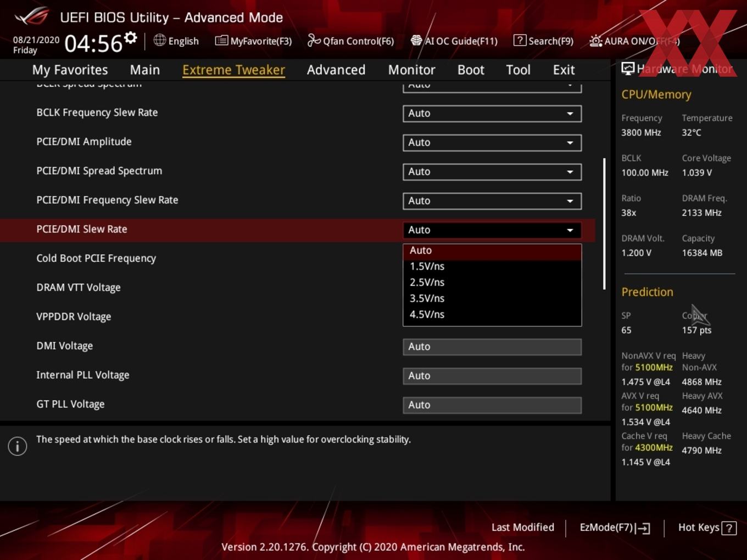Open Search question mark icon

(519, 40)
